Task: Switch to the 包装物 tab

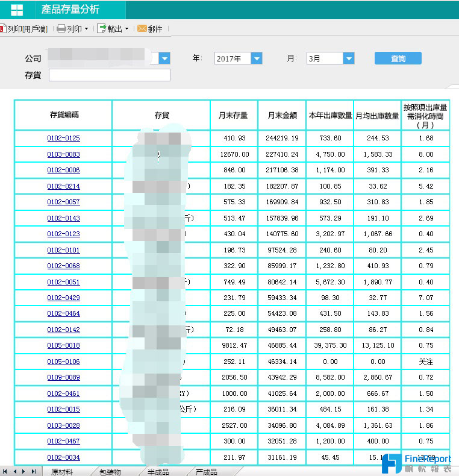Action: tap(110, 472)
